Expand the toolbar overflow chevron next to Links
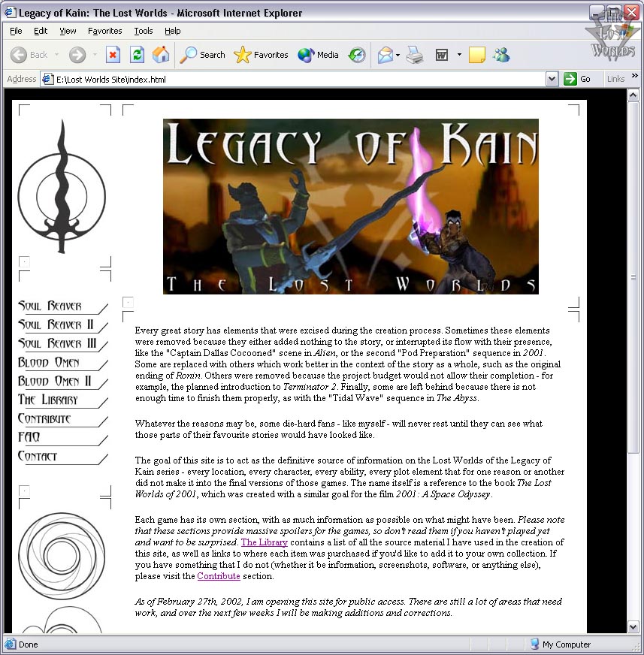 [x=635, y=76]
